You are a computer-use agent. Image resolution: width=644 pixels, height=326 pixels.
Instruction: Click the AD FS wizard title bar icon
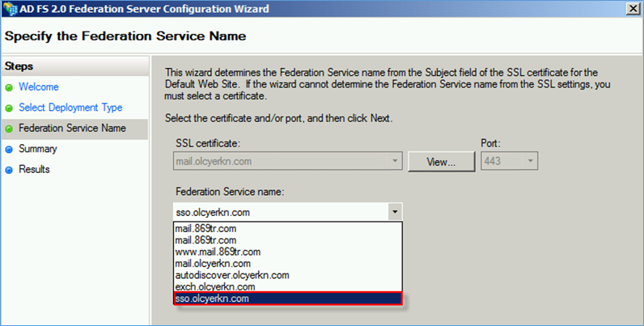pos(11,9)
